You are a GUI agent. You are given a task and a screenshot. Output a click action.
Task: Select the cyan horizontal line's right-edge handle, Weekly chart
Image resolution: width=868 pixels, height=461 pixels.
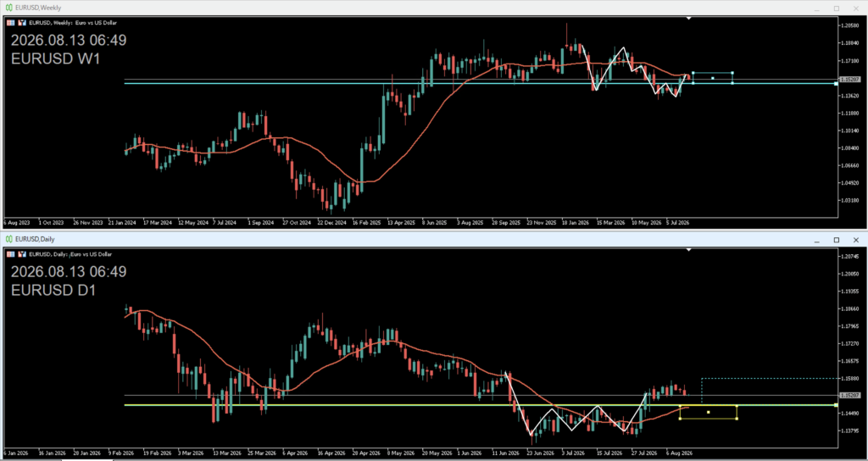[x=836, y=84]
